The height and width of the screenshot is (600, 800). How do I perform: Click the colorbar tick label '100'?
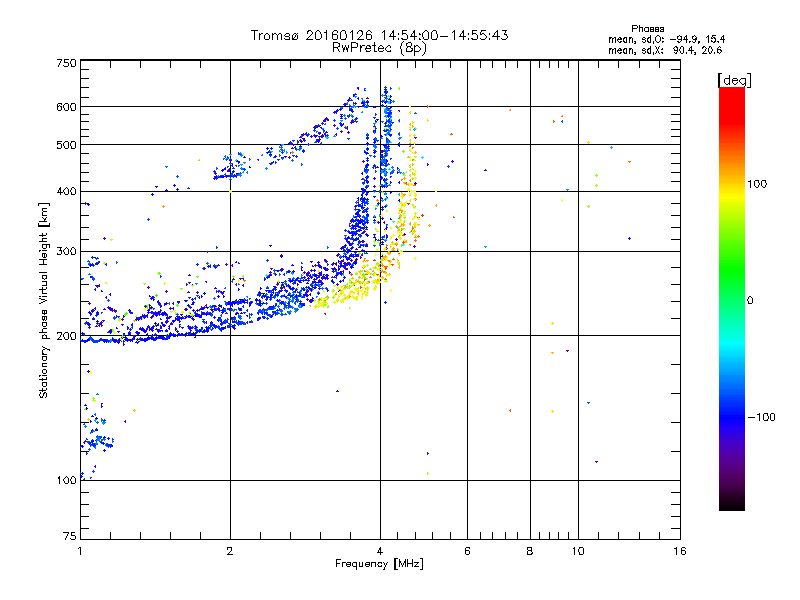click(x=757, y=184)
